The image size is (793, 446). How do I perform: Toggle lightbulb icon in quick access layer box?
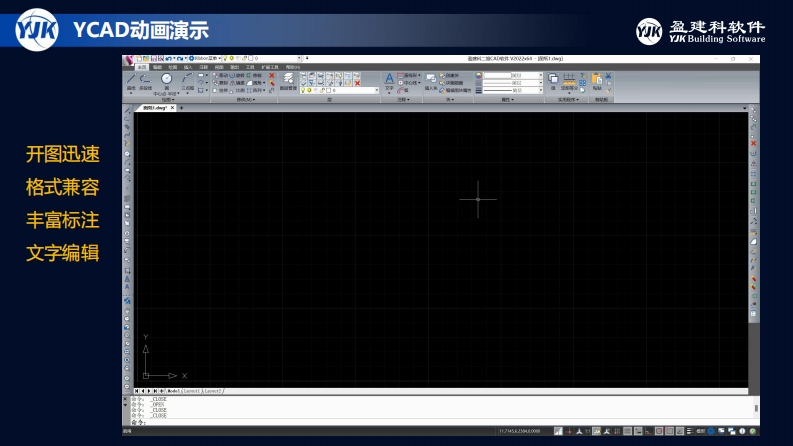point(226,58)
